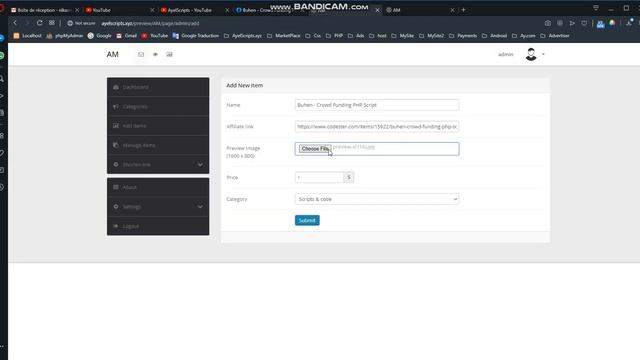Open the YouTube bookmark
This screenshot has height=360, width=640.
tap(155, 36)
